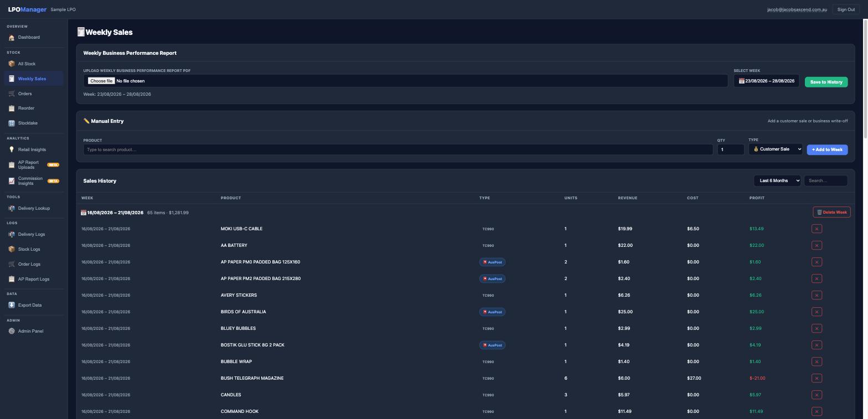Click the PROFIT column header
This screenshot has height=419, width=868.
[x=757, y=198]
